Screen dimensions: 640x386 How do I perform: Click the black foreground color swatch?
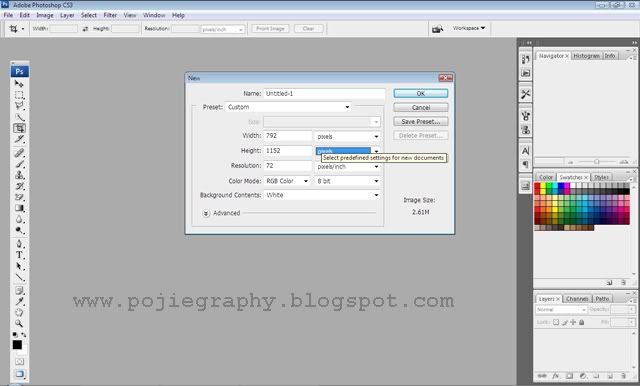tap(17, 345)
